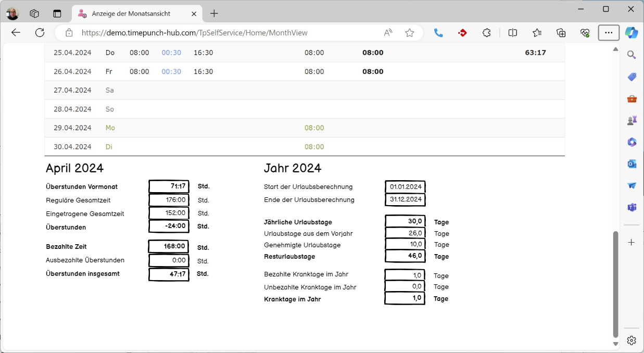Click the Überstunden Vormonat value field
This screenshot has width=644, height=353.
(169, 186)
